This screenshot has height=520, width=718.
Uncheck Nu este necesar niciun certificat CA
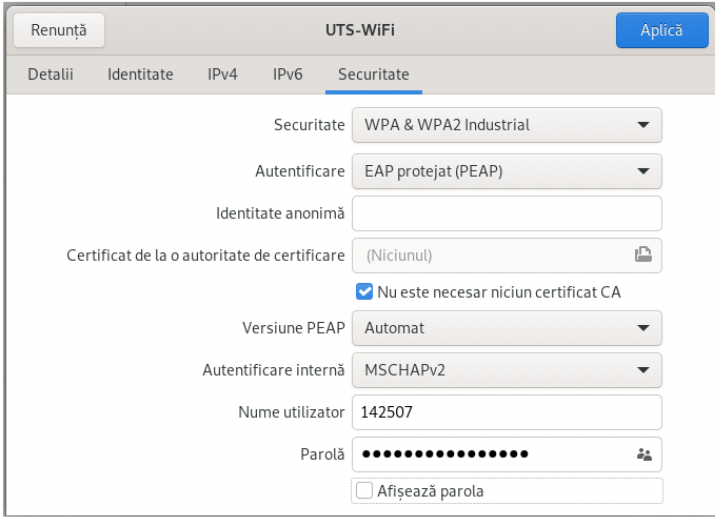click(364, 292)
